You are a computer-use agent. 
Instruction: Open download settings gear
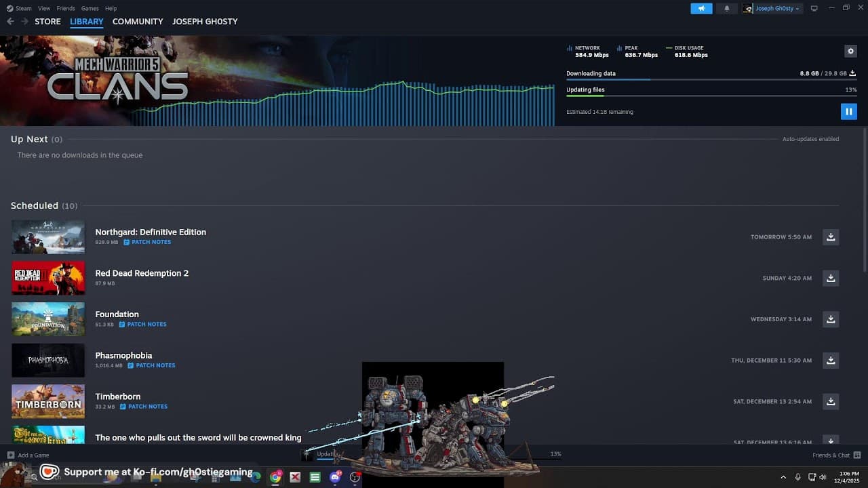pos(850,51)
